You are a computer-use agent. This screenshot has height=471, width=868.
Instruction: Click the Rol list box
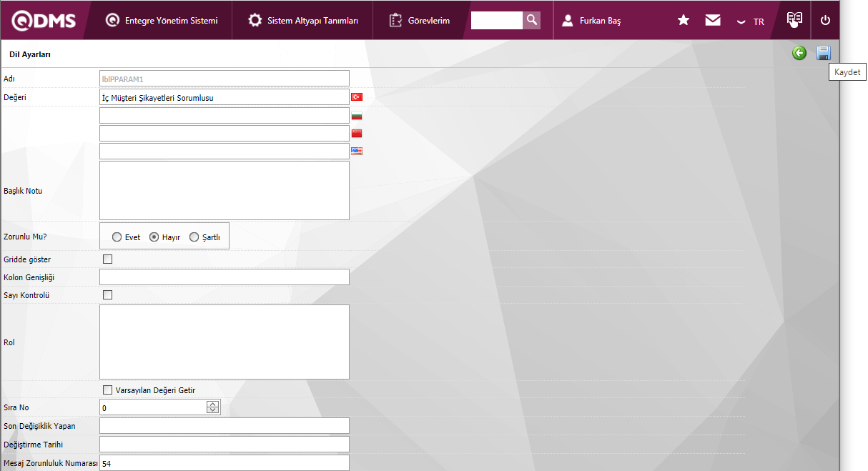(225, 342)
